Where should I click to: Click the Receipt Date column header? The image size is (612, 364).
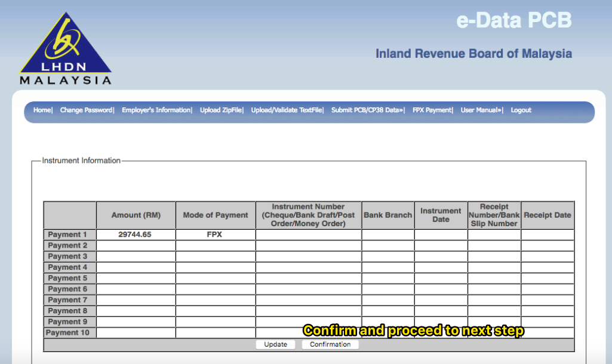coord(547,215)
